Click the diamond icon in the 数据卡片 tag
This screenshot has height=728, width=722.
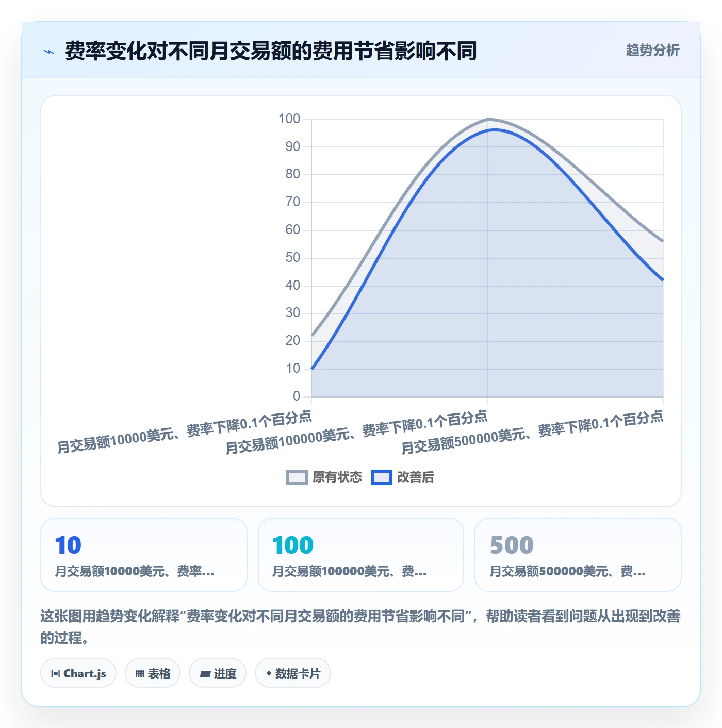[269, 673]
